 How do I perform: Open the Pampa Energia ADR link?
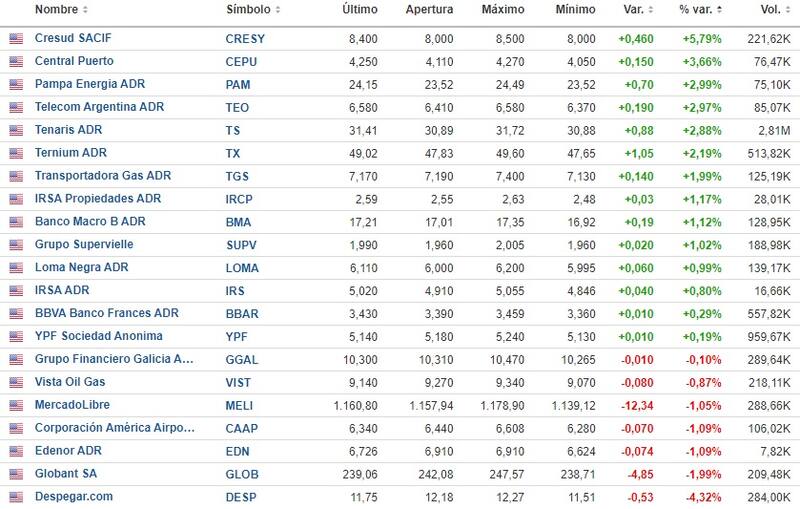(91, 84)
